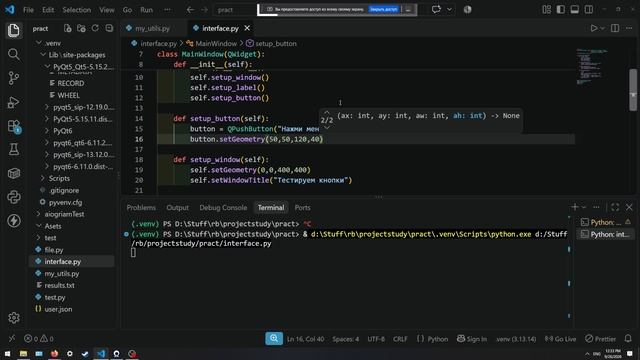Open the Explorer view in activity bar

tap(13, 31)
